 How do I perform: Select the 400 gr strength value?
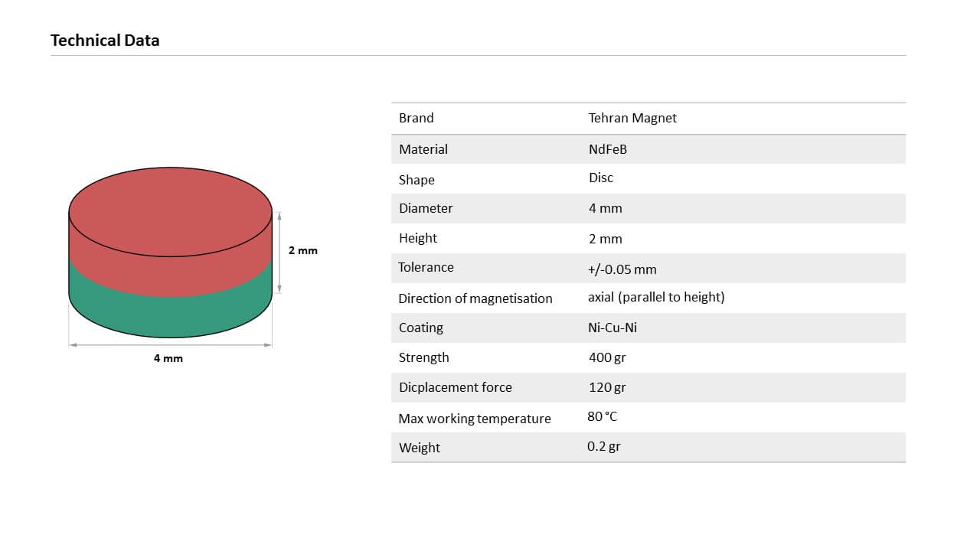(x=607, y=357)
